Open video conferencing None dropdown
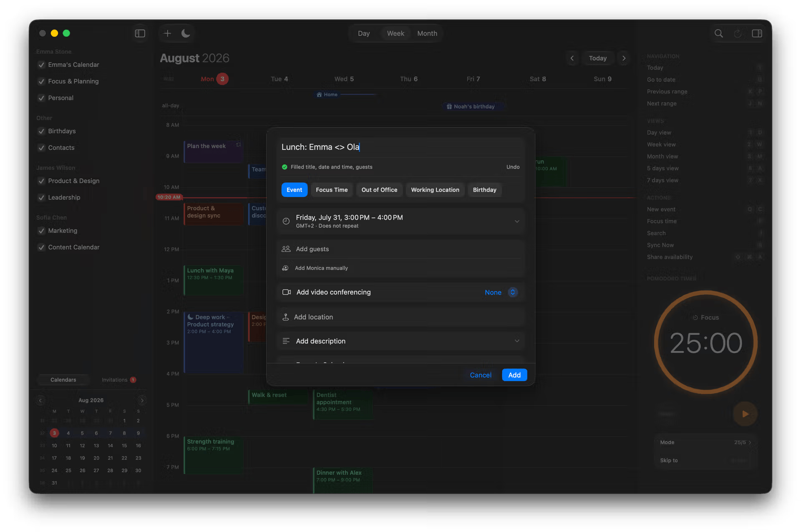Screen dimensions: 801x532 501,292
